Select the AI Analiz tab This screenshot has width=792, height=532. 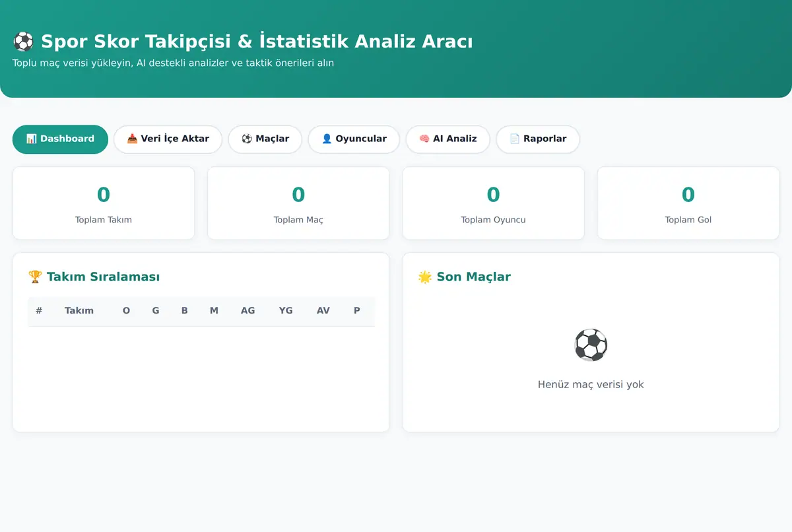click(x=448, y=139)
